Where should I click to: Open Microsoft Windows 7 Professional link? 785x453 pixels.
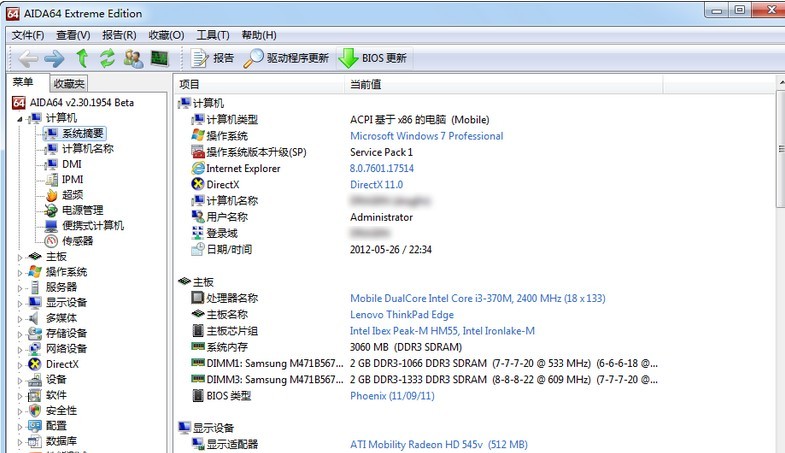427,136
